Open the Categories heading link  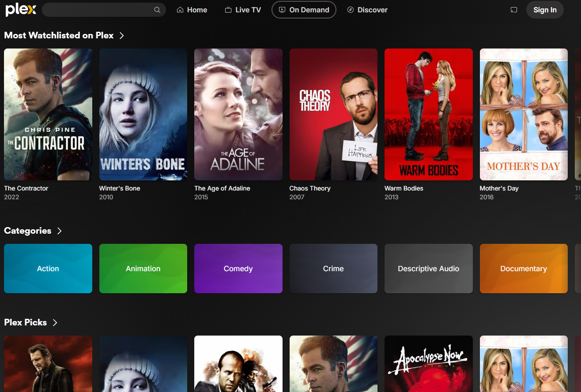pyautogui.click(x=27, y=231)
